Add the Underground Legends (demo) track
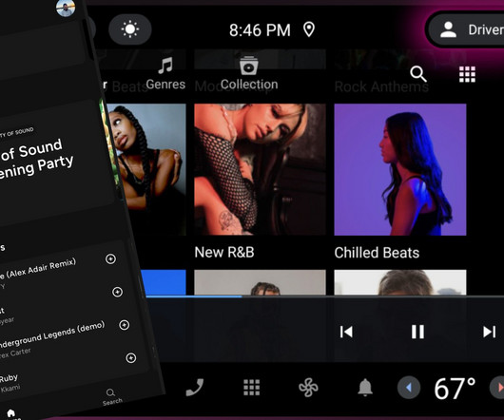 pos(124,325)
